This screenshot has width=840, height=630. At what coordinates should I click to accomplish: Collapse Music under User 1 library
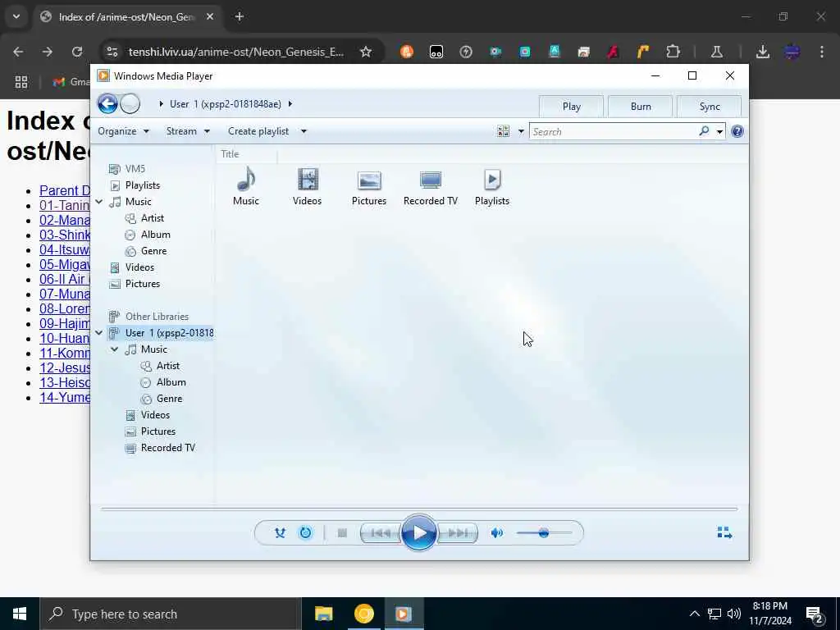pos(115,349)
